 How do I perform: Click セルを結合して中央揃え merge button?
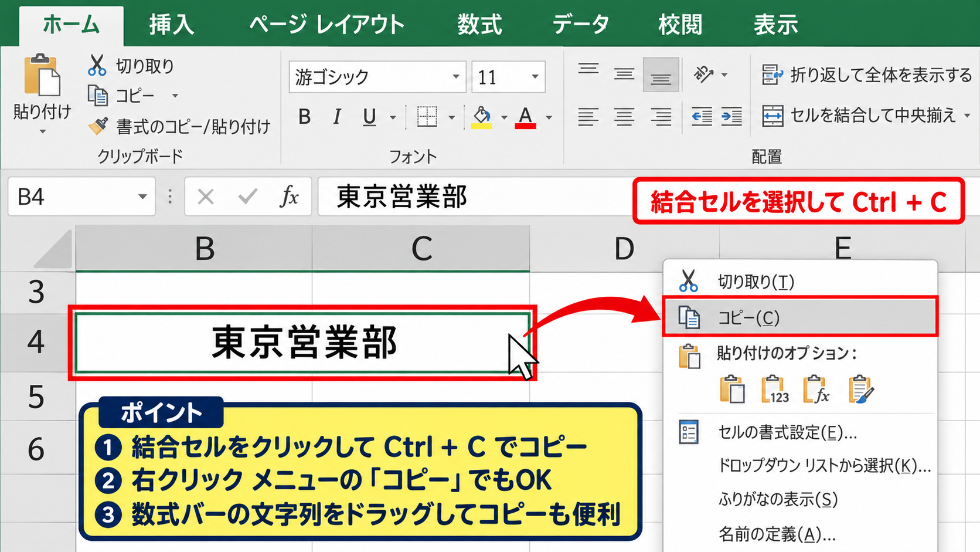[x=859, y=116]
